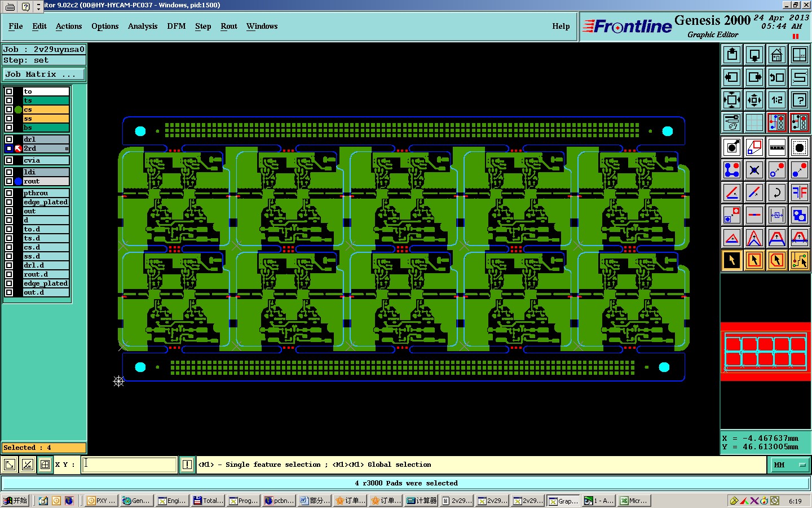The height and width of the screenshot is (508, 812).
Task: Click the pan down view icon
Action: 754,55
